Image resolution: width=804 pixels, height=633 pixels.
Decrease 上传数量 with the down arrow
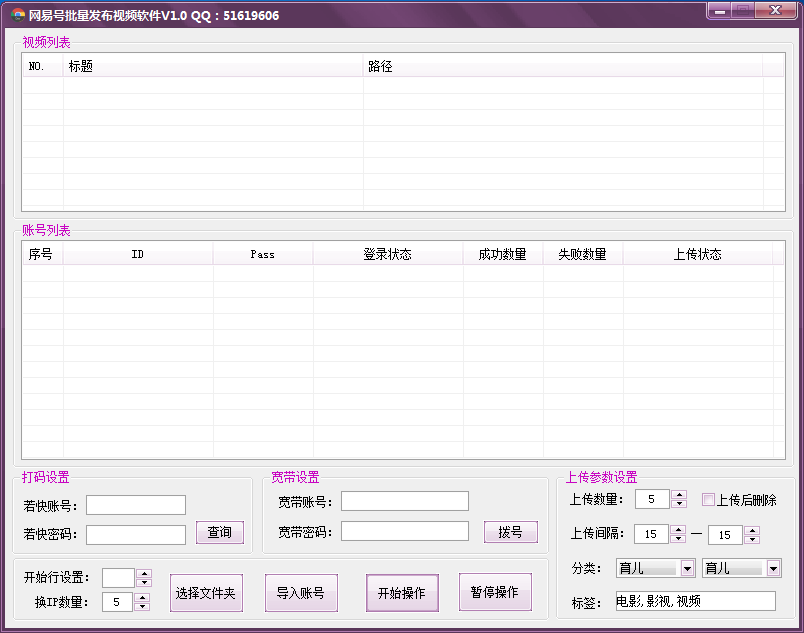coord(679,504)
